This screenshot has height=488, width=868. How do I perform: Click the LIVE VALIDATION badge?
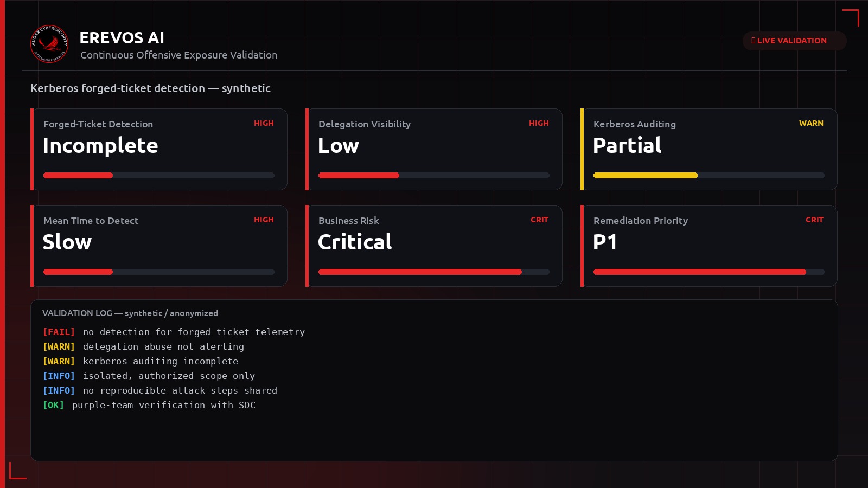click(794, 41)
